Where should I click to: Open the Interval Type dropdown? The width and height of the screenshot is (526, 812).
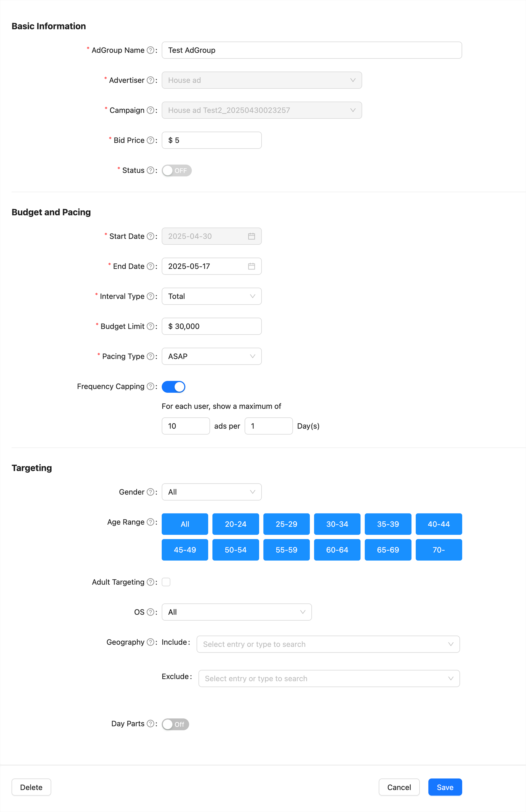coord(212,296)
